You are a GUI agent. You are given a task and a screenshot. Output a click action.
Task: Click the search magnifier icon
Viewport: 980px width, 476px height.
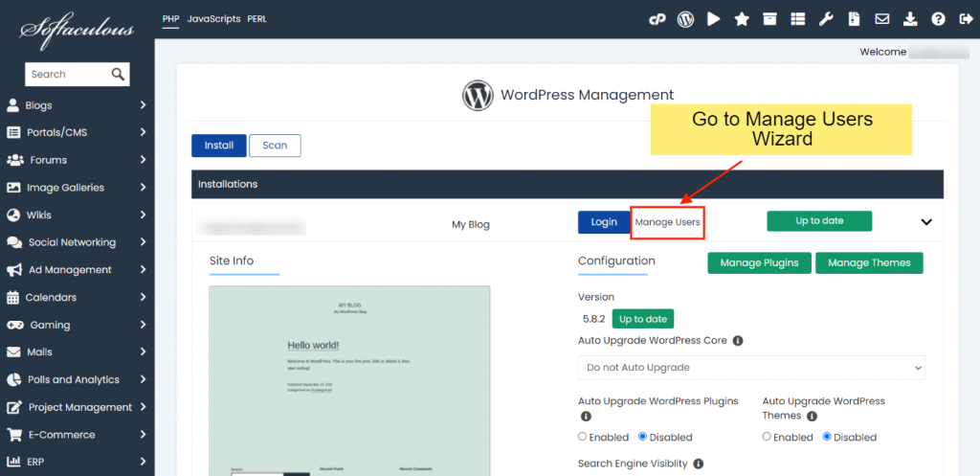pos(118,74)
